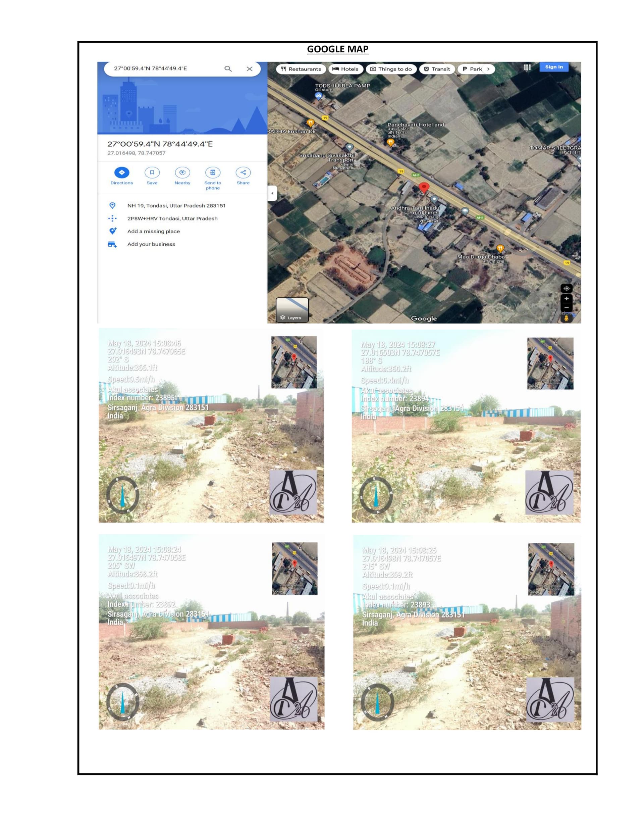The width and height of the screenshot is (644, 834).
Task: Click the mini-map inset in photo 23894
Action: (x=550, y=363)
